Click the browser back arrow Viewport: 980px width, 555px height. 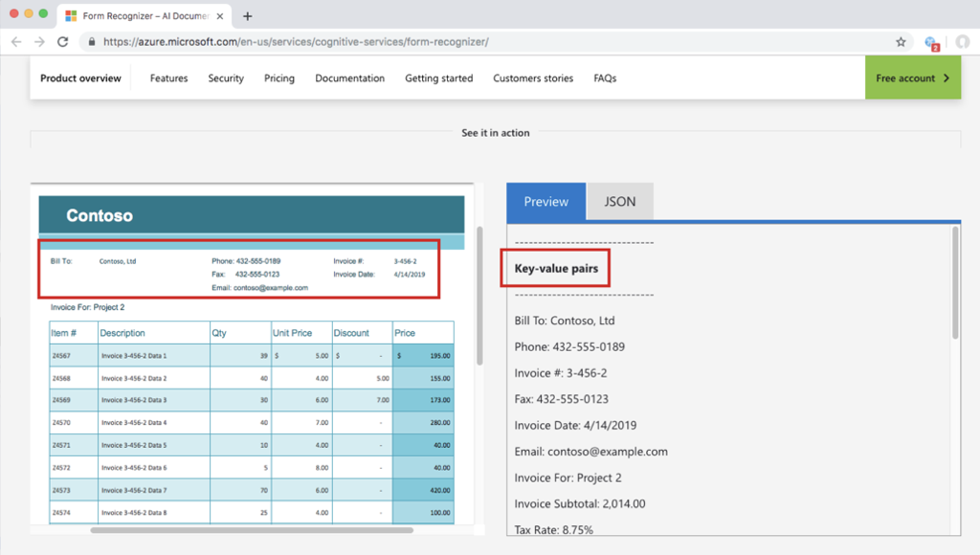pos(16,42)
